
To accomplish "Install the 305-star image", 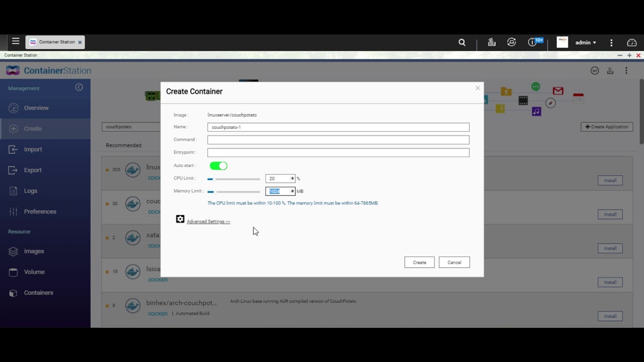I will (x=610, y=180).
